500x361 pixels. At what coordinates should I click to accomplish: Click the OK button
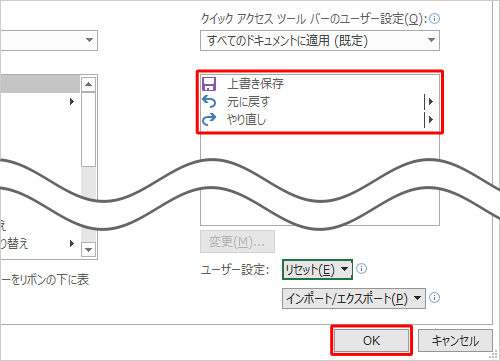point(371,341)
